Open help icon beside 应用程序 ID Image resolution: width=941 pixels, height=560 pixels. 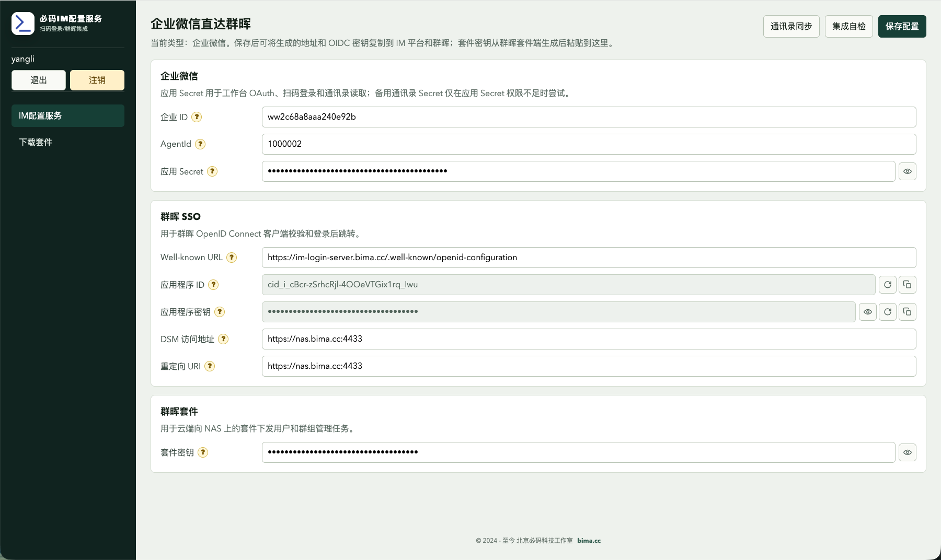click(x=213, y=285)
